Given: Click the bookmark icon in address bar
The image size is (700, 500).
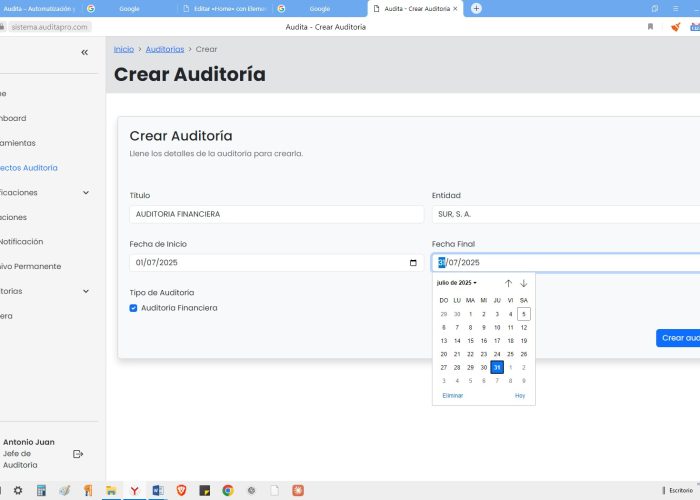Looking at the screenshot, I should pyautogui.click(x=650, y=27).
